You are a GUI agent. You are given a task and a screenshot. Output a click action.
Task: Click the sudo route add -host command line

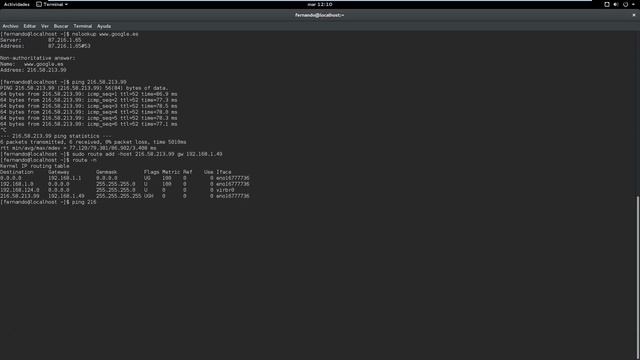click(111, 154)
